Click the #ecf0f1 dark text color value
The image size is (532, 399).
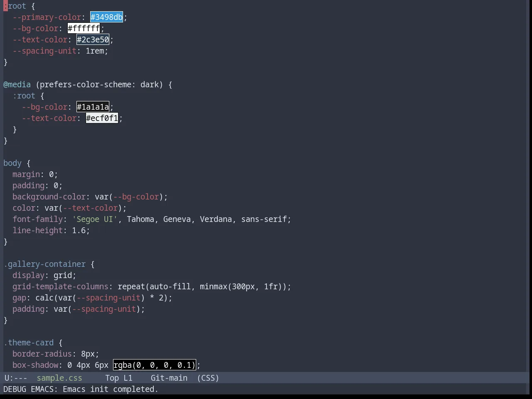102,118
